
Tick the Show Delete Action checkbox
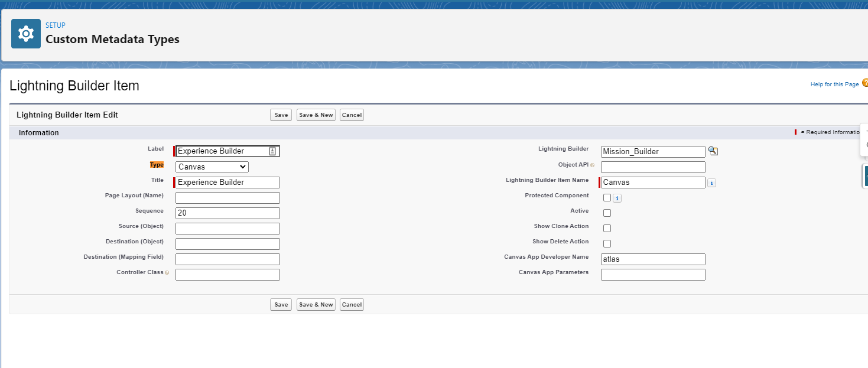point(607,244)
